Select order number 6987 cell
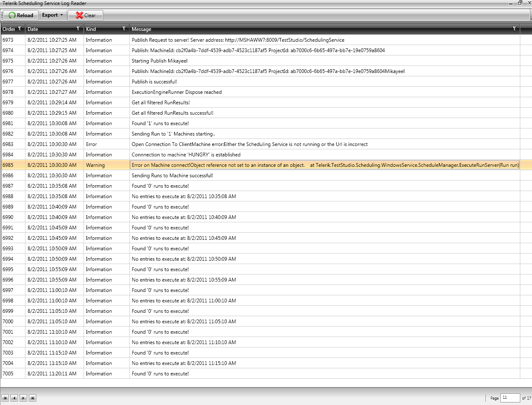532x405 pixels. pos(13,186)
